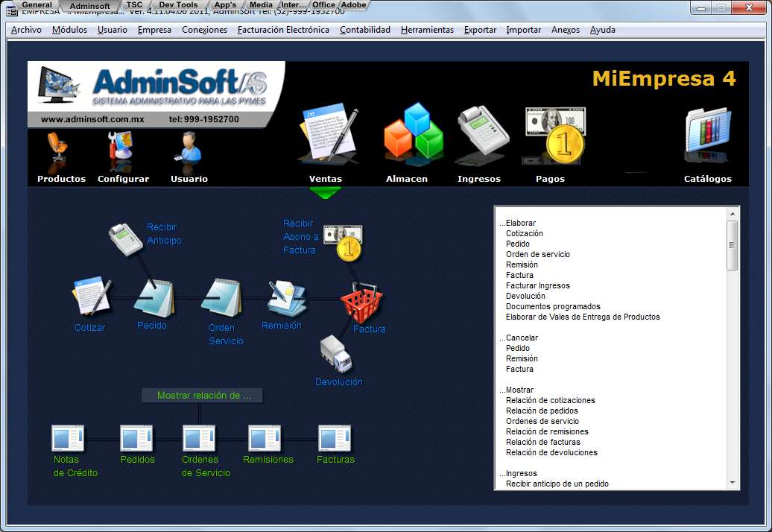
Task: Click the window system menu icon
Action: point(12,10)
